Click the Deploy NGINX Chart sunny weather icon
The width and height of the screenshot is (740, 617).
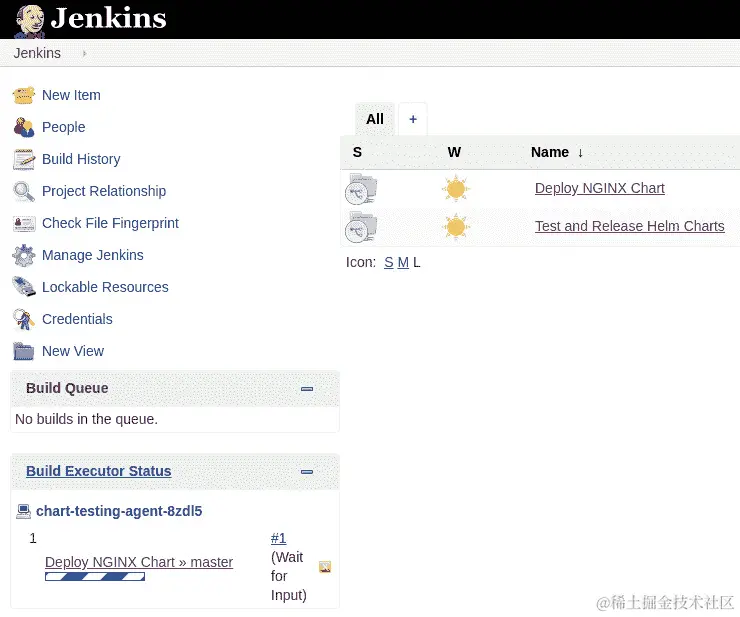[x=456, y=189]
